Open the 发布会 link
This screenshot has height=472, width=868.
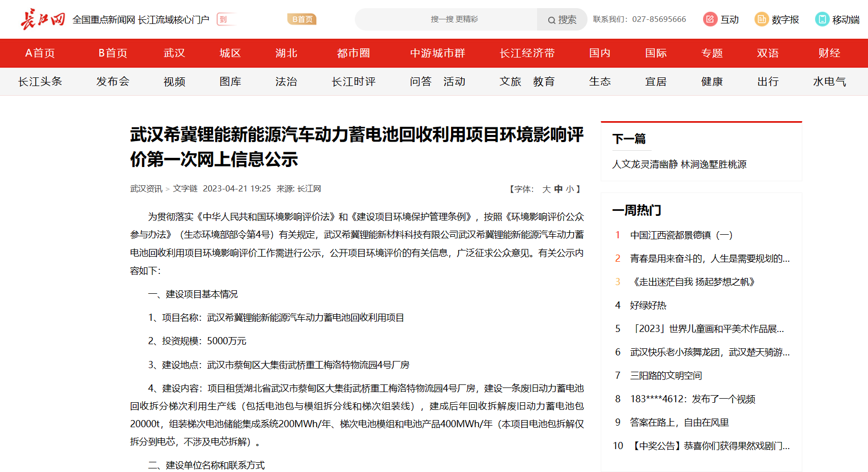click(113, 81)
